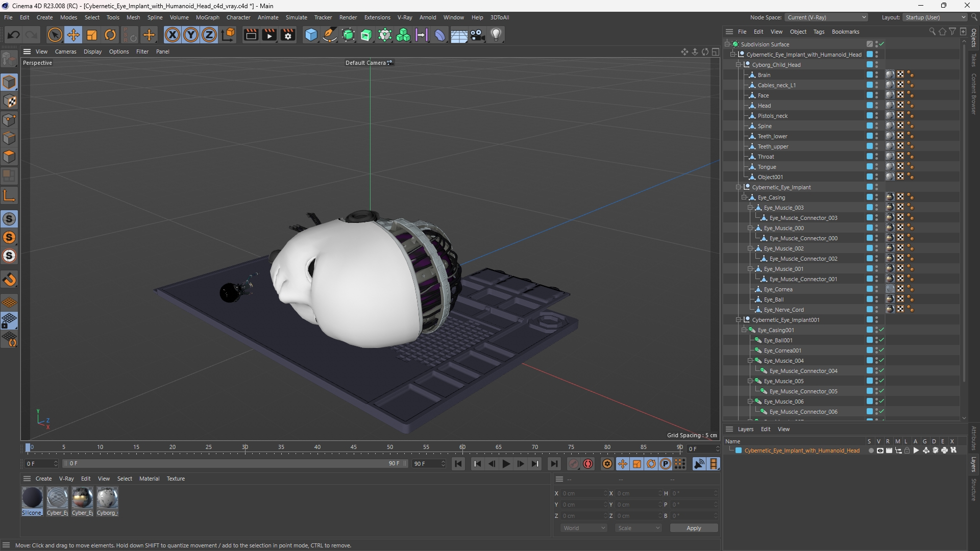The image size is (980, 551).
Task: Go to end of animation
Action: 554,464
